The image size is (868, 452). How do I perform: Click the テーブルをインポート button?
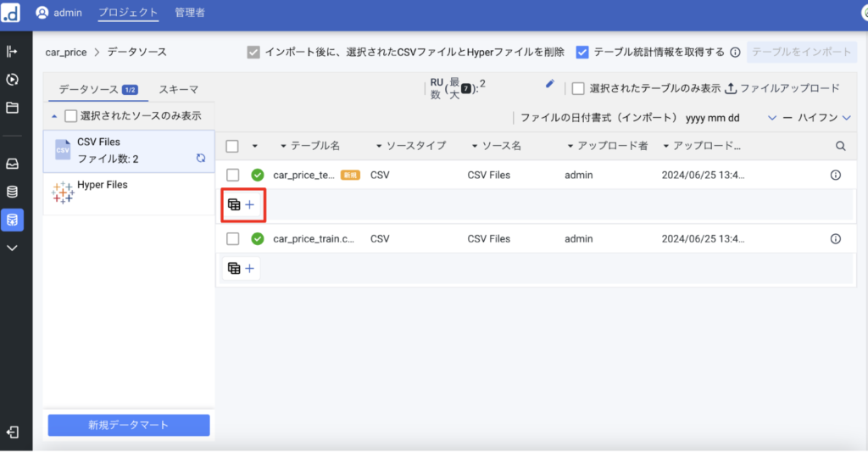click(802, 52)
